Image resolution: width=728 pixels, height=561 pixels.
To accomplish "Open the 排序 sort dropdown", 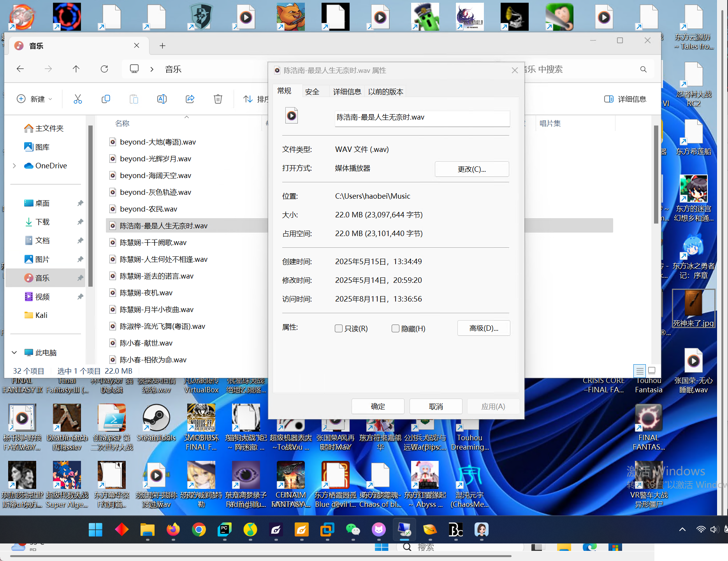I will pyautogui.click(x=255, y=99).
